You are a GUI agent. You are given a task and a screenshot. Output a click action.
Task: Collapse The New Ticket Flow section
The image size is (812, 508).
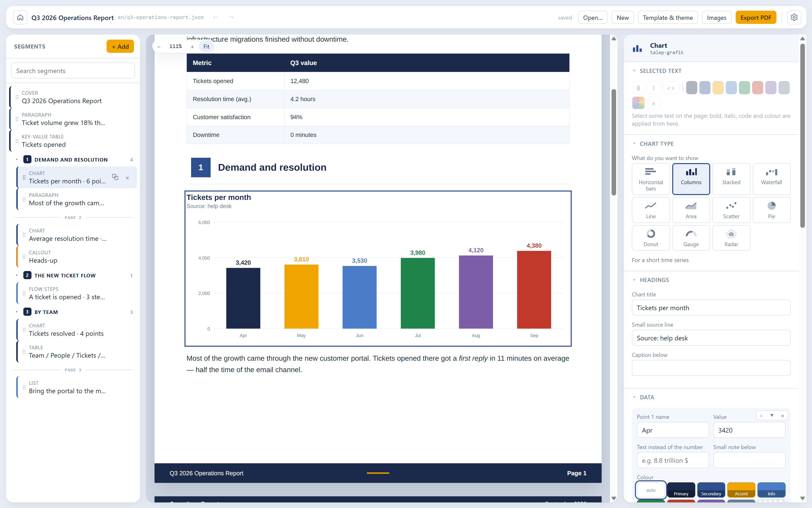coord(17,276)
